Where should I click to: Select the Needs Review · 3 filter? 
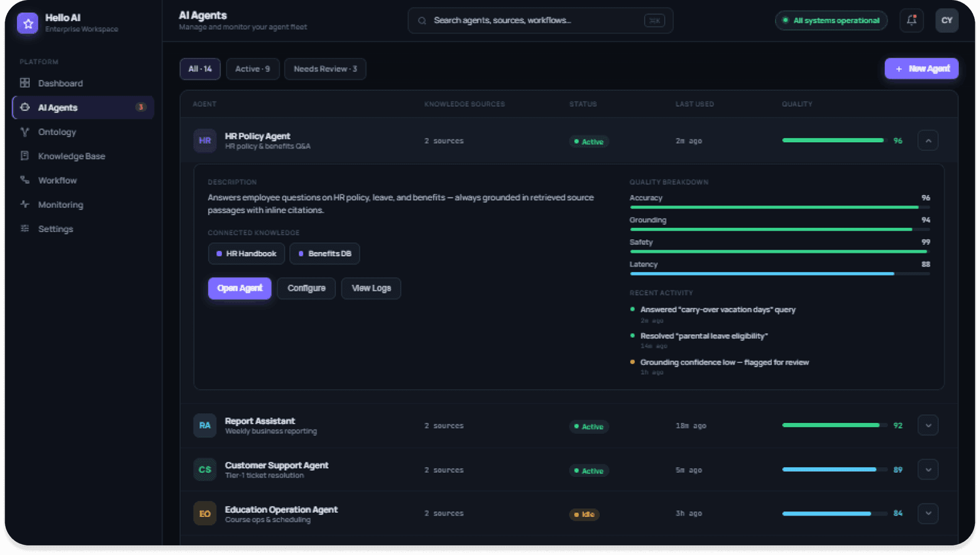(325, 69)
